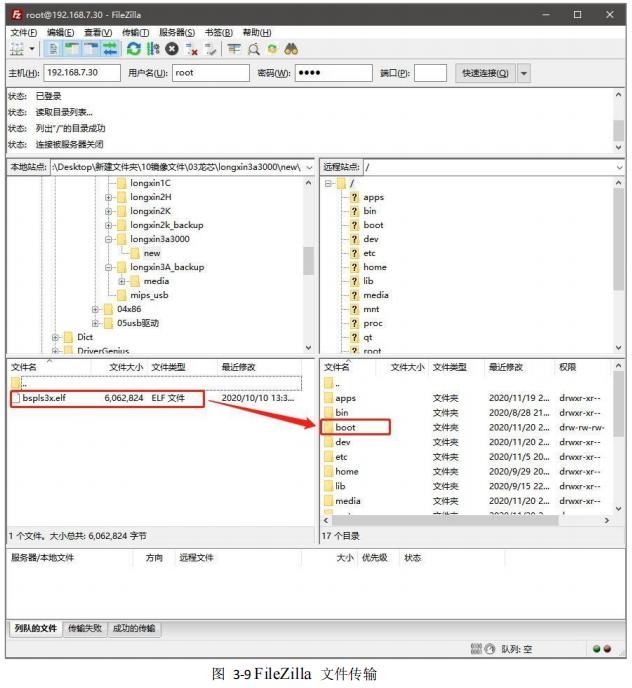Viewport: 632px width, 688px height.
Task: Collapse the remote root / node
Action: 328,183
